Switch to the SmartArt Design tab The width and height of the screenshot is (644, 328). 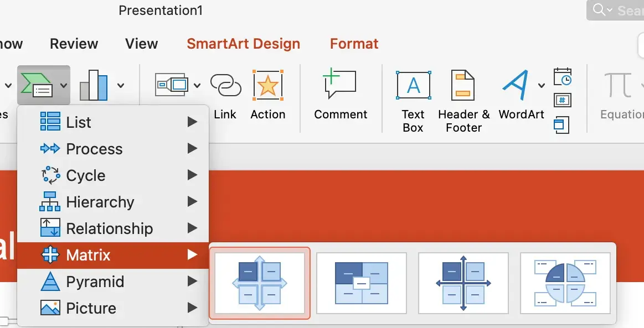point(243,44)
